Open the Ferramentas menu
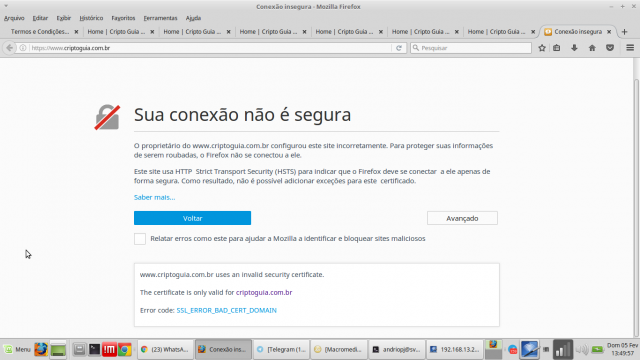Viewport: 640px width, 360px height. coord(160,18)
